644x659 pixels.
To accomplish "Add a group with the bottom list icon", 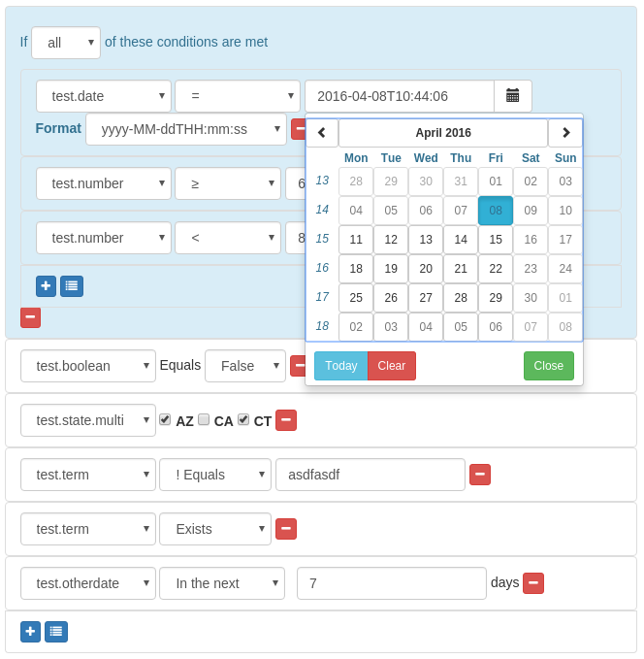I will (56, 632).
